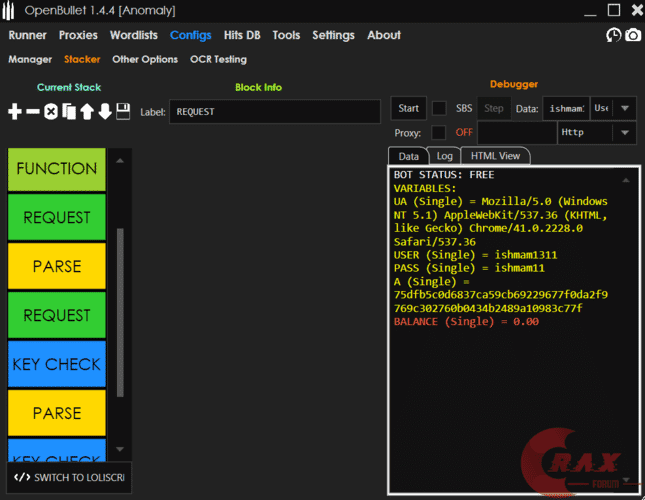The image size is (645, 500).
Task: Open the HTML View tab
Action: (x=495, y=156)
